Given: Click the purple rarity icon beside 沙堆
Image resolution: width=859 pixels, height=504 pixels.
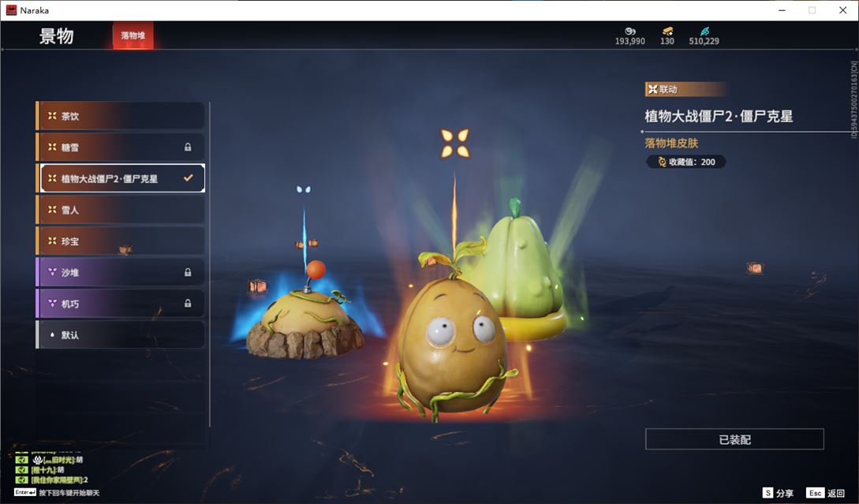Looking at the screenshot, I should click(x=52, y=272).
